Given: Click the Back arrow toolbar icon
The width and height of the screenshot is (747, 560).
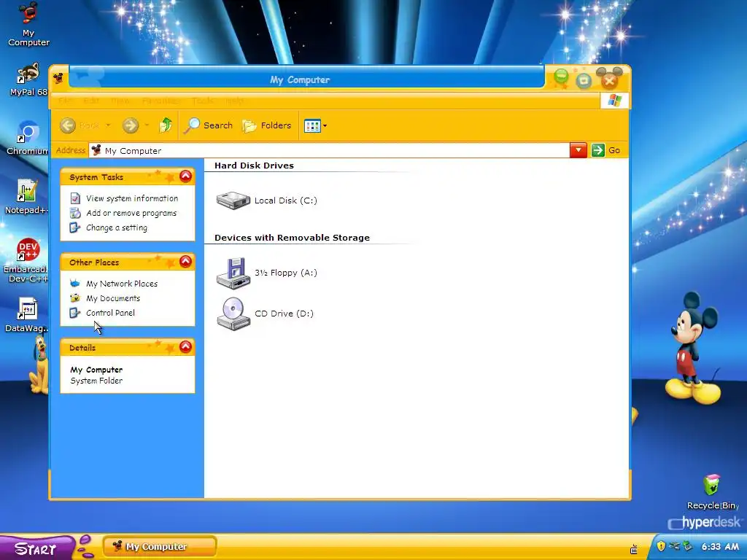Looking at the screenshot, I should click(68, 125).
